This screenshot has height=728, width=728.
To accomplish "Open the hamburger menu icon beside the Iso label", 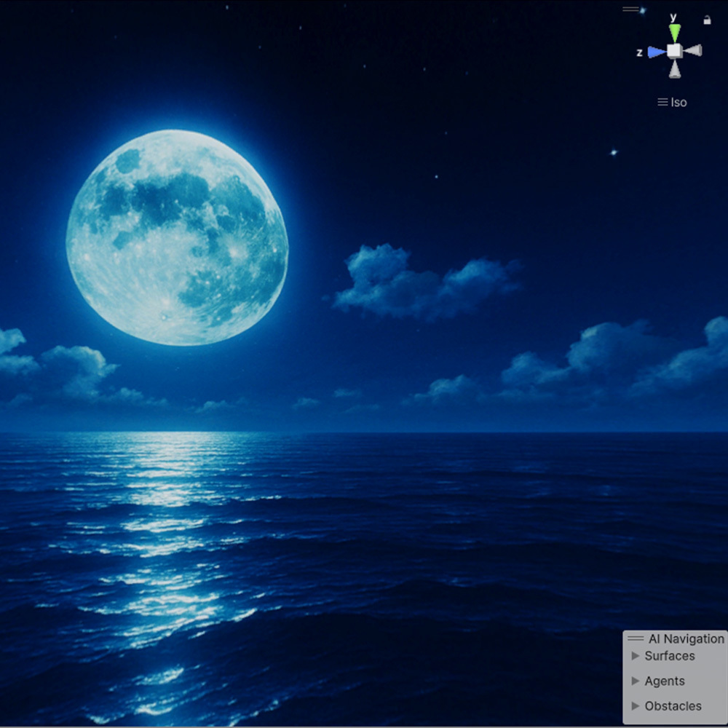I will point(662,102).
